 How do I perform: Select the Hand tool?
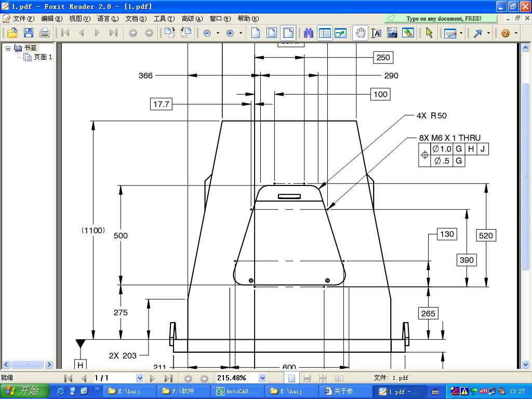(x=361, y=33)
